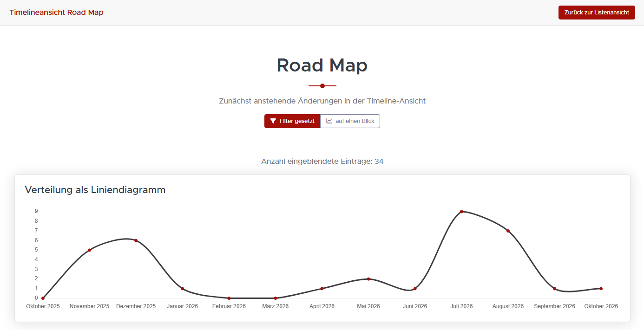Click the Mai 2026 data point
This screenshot has height=330, width=644.
point(368,279)
